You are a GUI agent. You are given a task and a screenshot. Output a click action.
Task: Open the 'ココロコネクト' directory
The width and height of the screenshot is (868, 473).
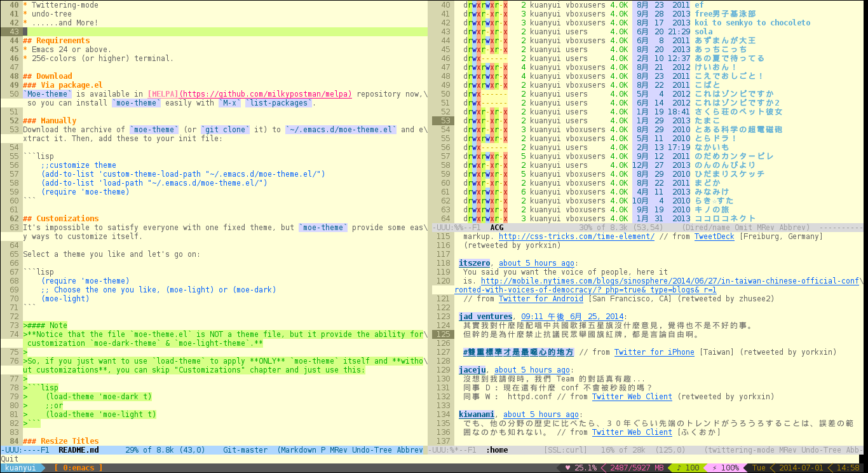tap(725, 219)
